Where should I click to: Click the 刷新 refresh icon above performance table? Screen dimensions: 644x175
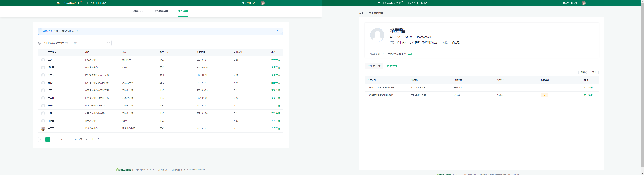586,73
